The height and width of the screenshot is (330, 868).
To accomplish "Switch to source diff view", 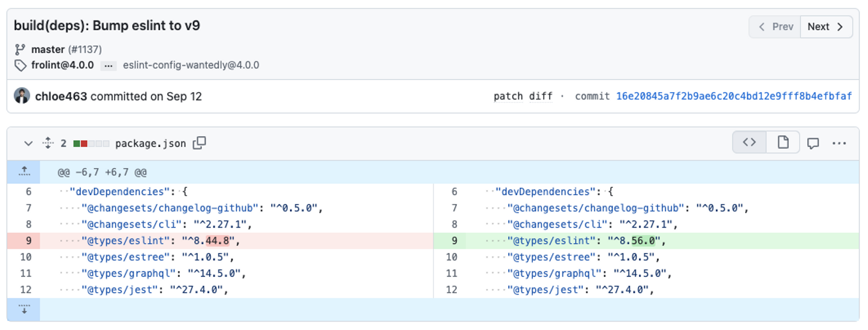I will [749, 143].
